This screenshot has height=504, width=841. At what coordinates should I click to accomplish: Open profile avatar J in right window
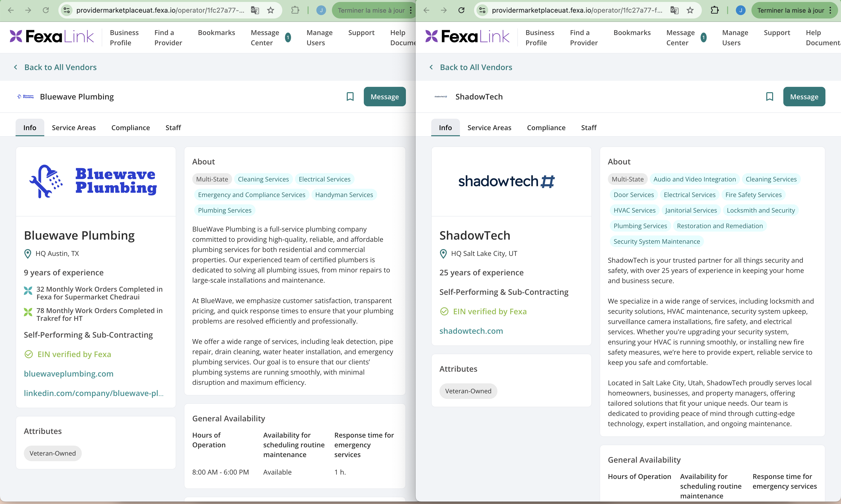[x=741, y=10]
